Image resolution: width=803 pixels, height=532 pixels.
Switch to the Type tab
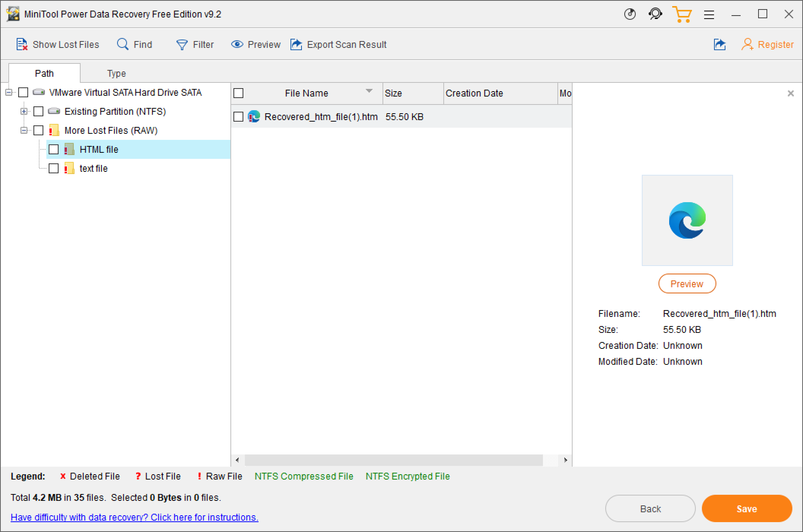116,73
